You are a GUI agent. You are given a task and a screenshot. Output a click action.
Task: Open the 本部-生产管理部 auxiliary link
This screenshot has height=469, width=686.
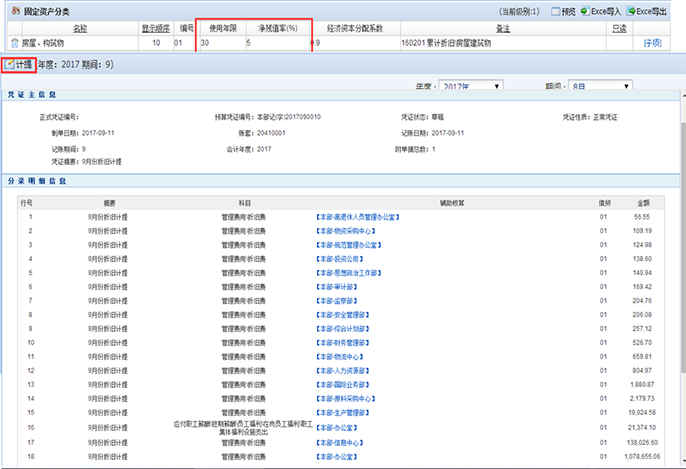343,413
